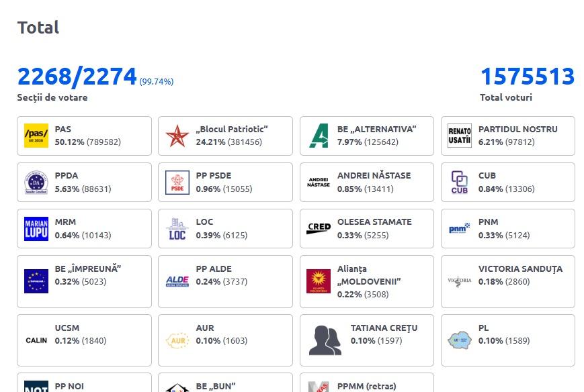The width and height of the screenshot is (584, 392).
Task: Click the BE ALTERNATIVA green A logo
Action: click(x=319, y=136)
